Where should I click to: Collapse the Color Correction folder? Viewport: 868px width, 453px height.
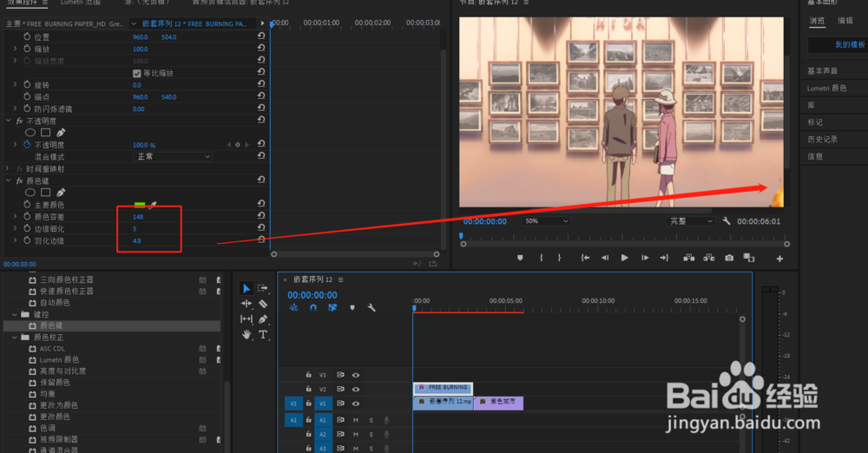[15, 337]
